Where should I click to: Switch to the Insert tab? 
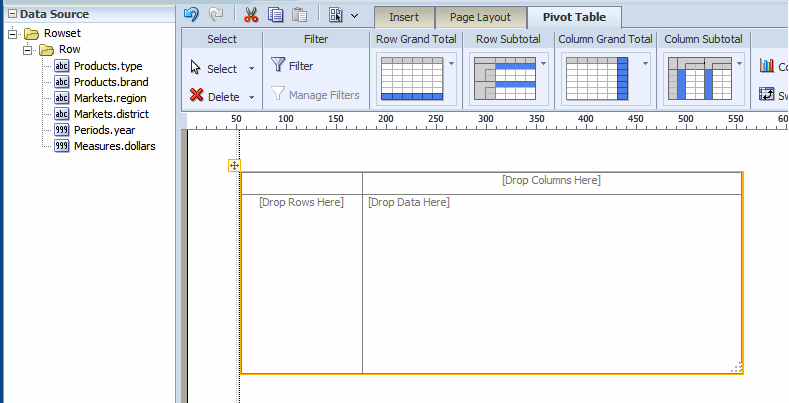(404, 17)
